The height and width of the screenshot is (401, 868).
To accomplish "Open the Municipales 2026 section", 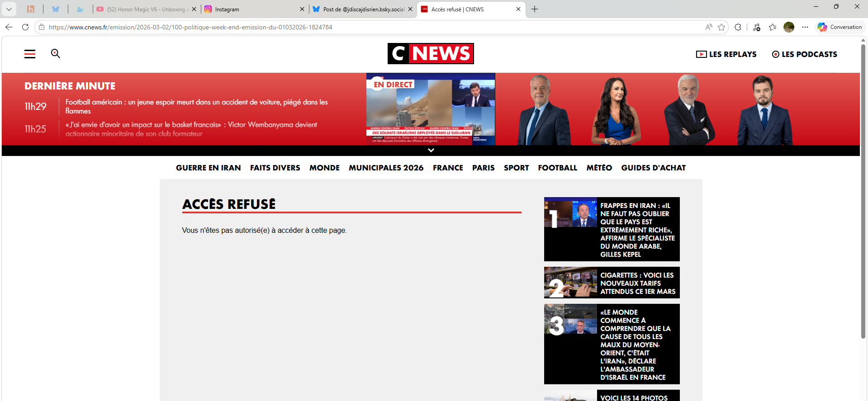I will 386,168.
